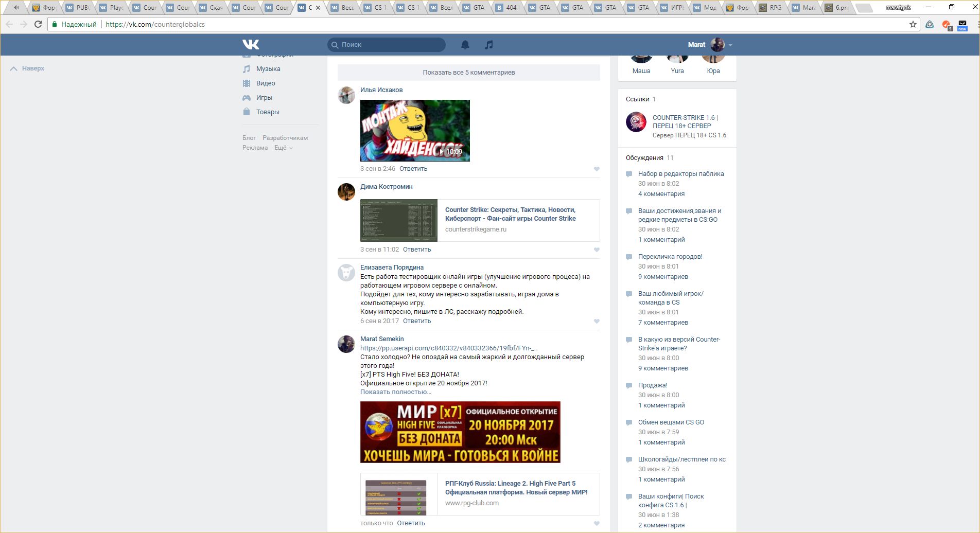The height and width of the screenshot is (533, 980).
Task: Expand the Ещё footer menu
Action: click(x=283, y=148)
